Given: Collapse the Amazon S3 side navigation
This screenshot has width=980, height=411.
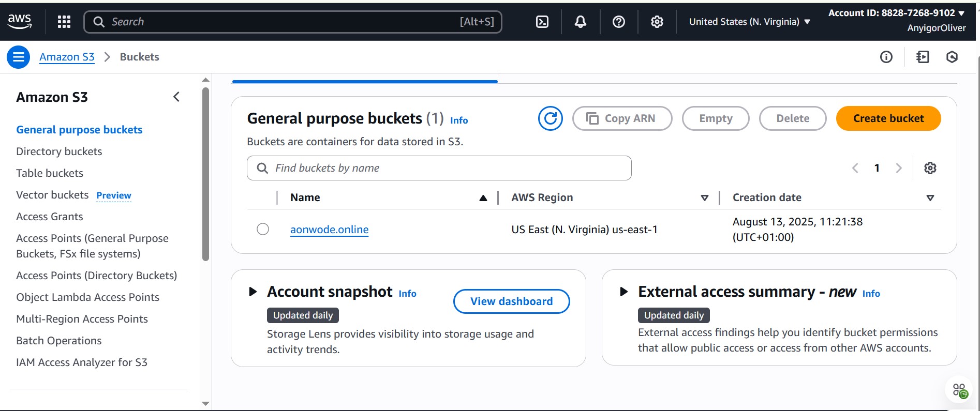Looking at the screenshot, I should pos(176,97).
